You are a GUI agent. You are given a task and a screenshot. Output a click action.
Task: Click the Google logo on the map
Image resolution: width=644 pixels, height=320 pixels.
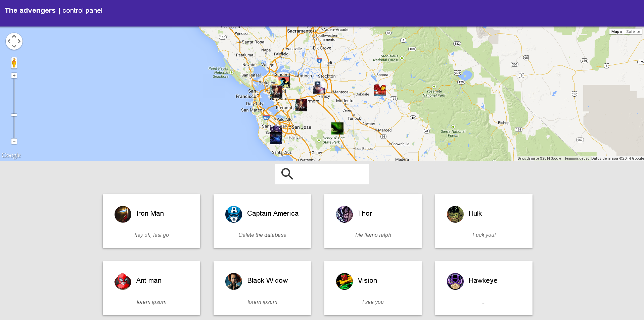click(x=11, y=155)
